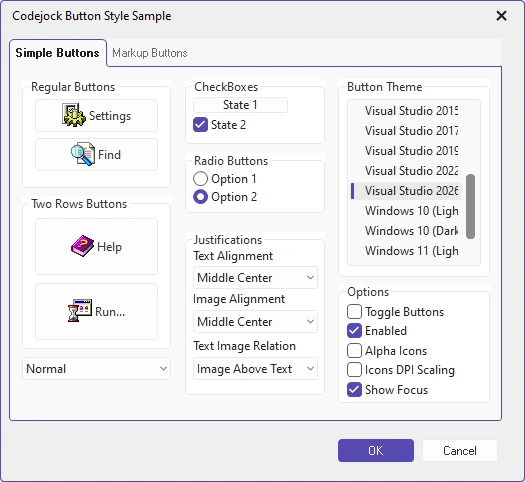This screenshot has width=525, height=482.
Task: Check the Alpha Icons option
Action: [x=354, y=350]
